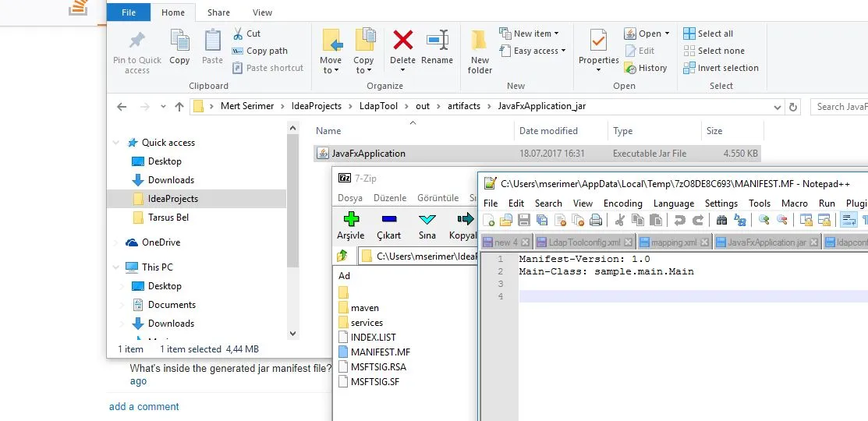Click the LdapTool breadcrumb in address bar

click(379, 106)
